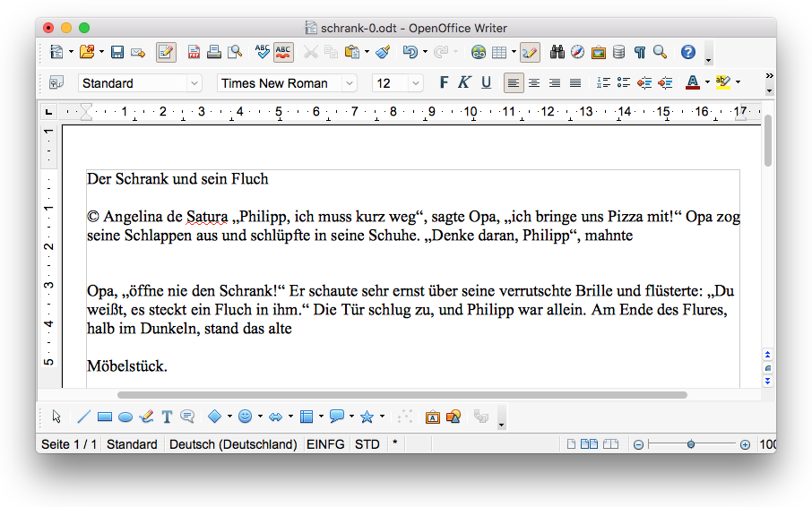Click the zoom out minus button

638,445
